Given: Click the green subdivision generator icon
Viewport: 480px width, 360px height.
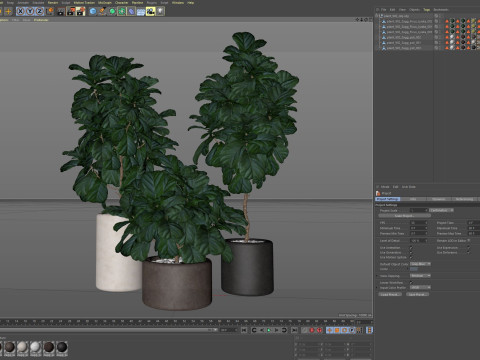Looking at the screenshot, I should [112, 11].
